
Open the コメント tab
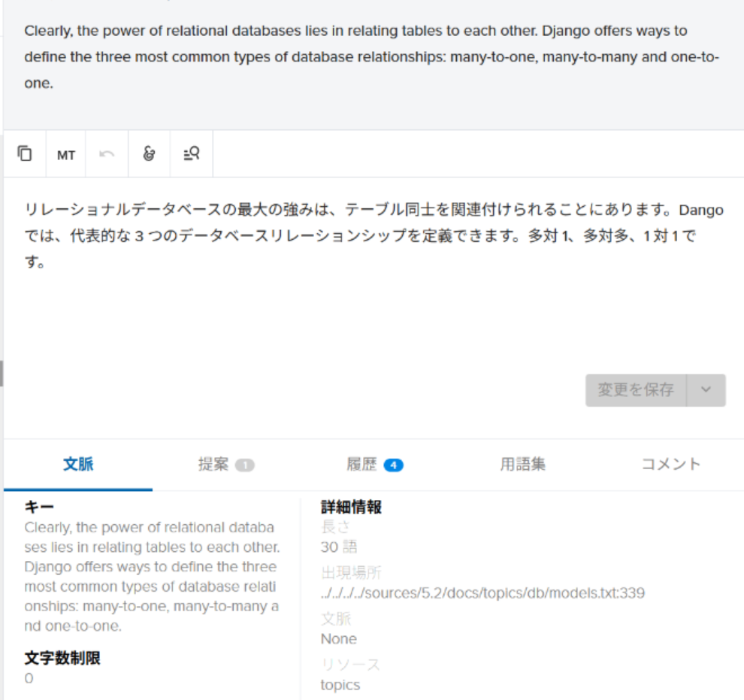670,465
